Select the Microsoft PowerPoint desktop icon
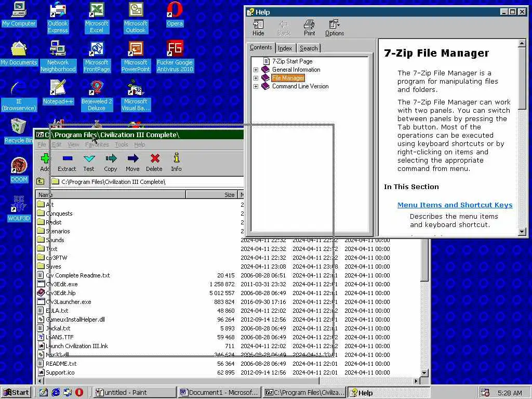This screenshot has height=399, width=532. point(136,56)
